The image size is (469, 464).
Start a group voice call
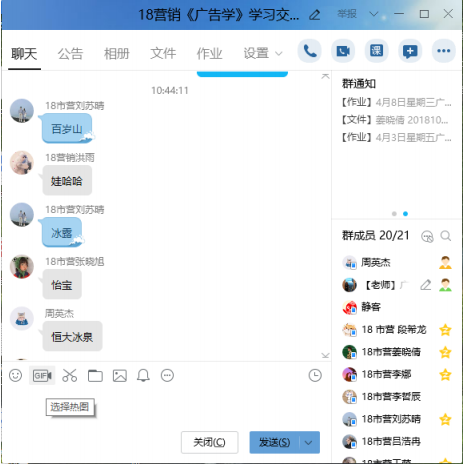310,51
